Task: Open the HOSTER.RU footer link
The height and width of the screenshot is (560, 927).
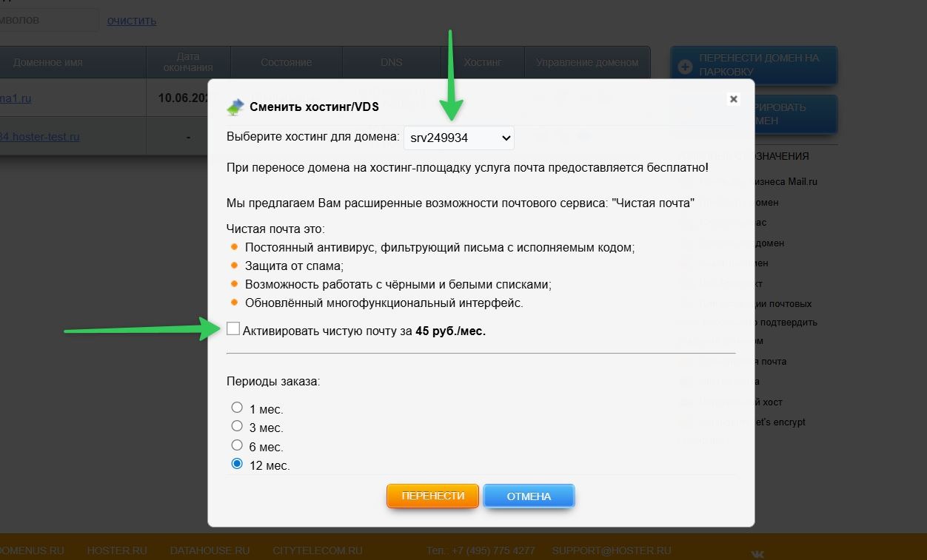Action: [x=117, y=550]
